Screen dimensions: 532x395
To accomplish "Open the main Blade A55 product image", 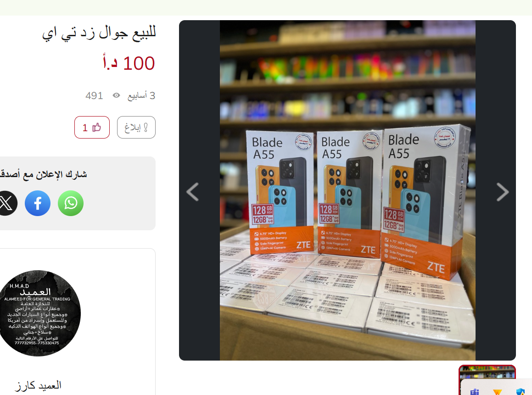I will 347,190.
